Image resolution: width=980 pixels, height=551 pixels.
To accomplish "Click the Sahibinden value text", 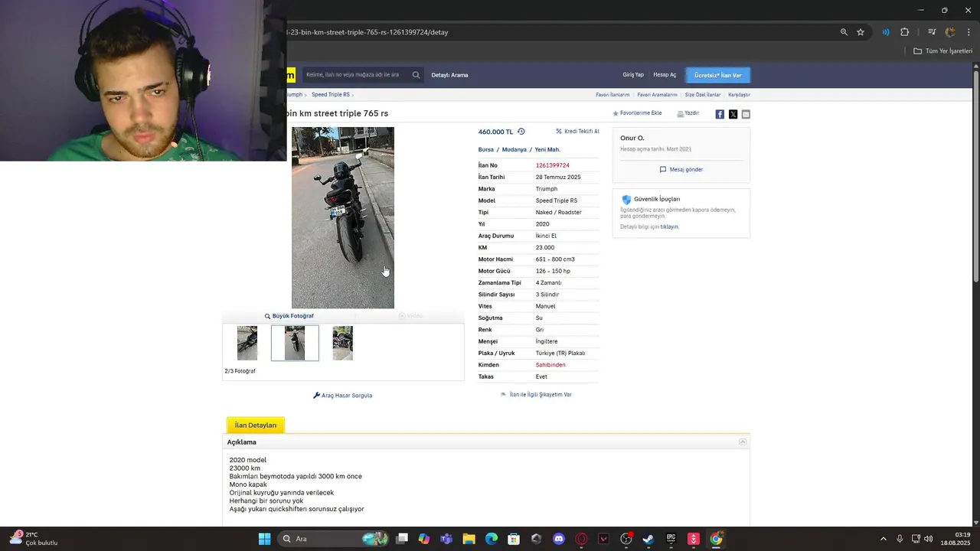I will (x=550, y=365).
